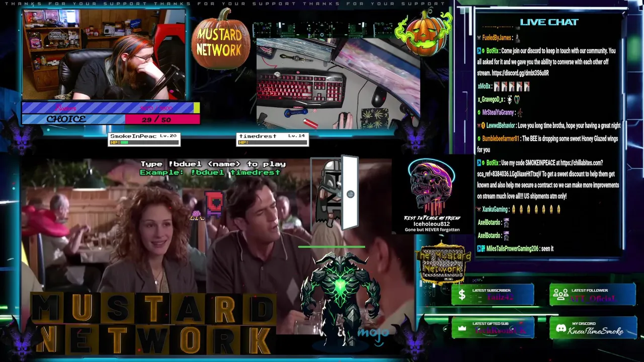This screenshot has height=362, width=644.
Task: Click the 'Gone but NEVER forgotten' text
Action: click(x=432, y=230)
